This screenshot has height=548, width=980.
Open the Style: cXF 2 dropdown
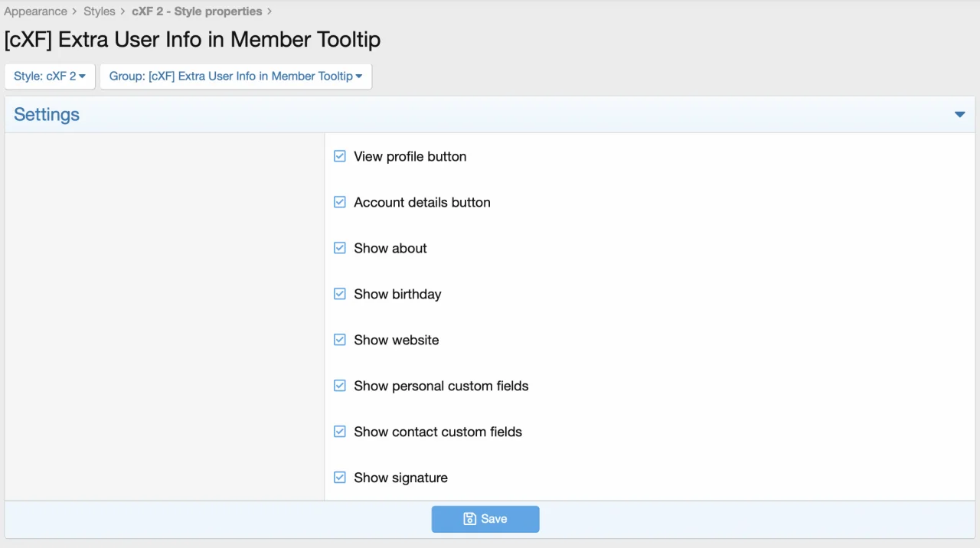[x=49, y=76]
